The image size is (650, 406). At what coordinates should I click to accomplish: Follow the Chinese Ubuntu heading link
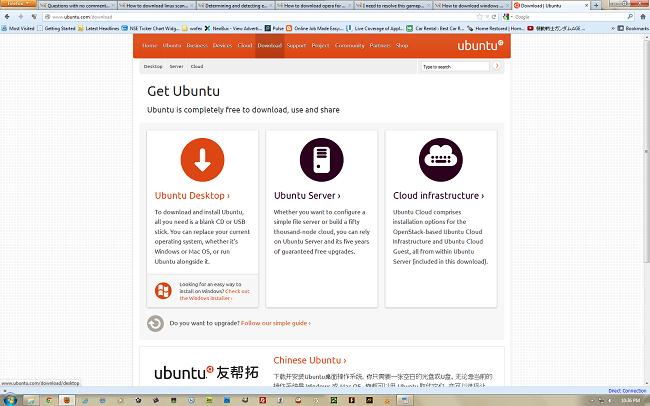tap(310, 360)
